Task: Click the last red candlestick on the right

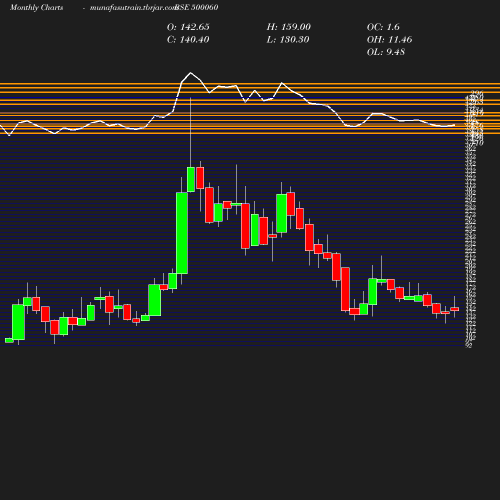Action: (x=454, y=309)
